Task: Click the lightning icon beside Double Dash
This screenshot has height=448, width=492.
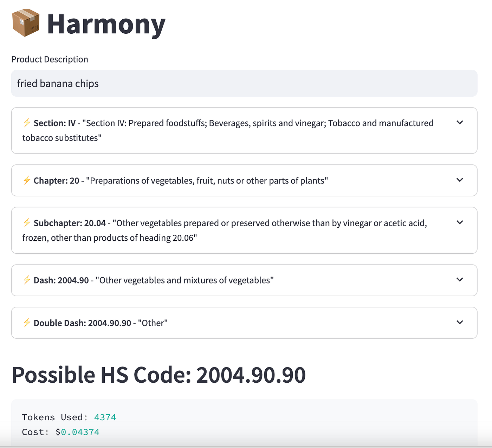Action: point(27,323)
